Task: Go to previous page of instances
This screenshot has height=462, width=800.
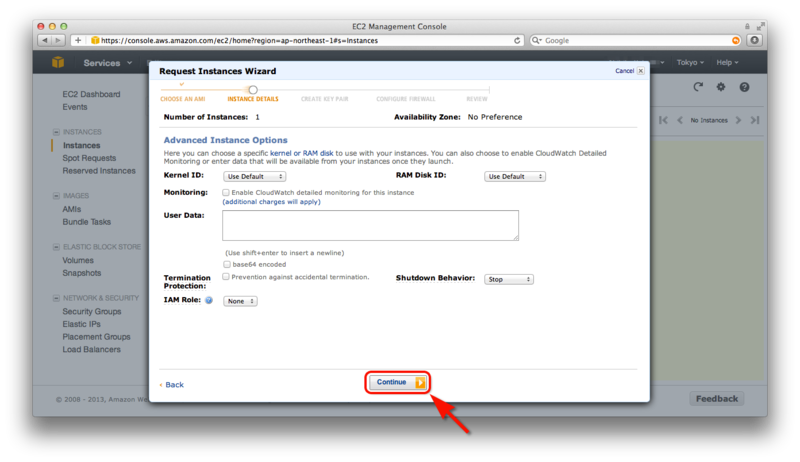Action: [x=680, y=120]
